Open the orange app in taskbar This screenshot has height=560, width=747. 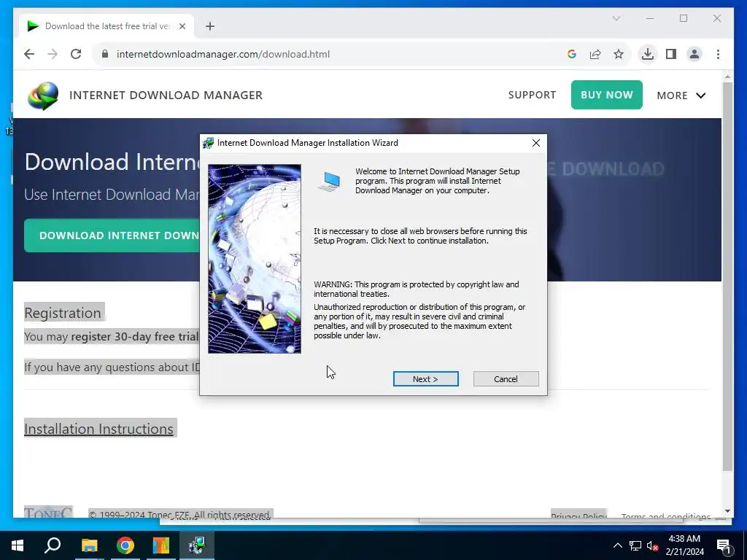pos(161,545)
